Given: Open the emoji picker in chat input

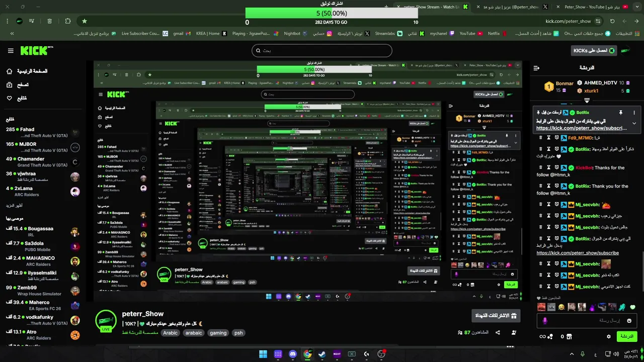Looking at the screenshot, I should click(629, 321).
